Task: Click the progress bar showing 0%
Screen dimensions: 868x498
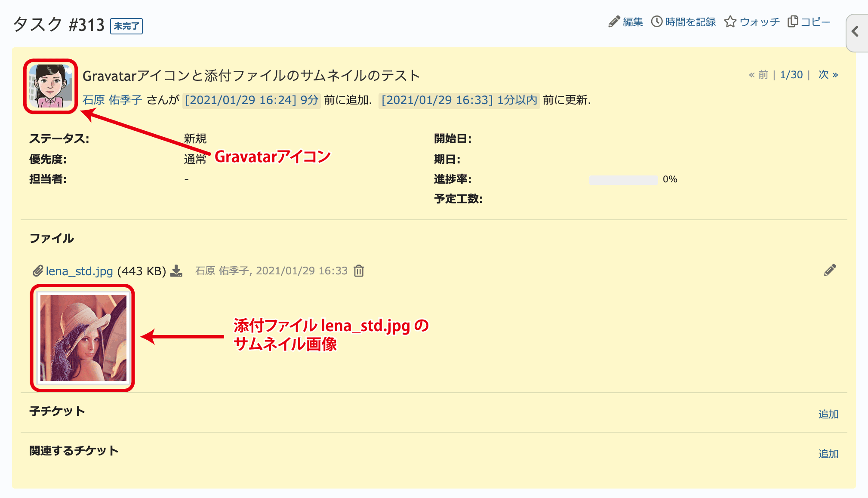Action: pos(623,180)
